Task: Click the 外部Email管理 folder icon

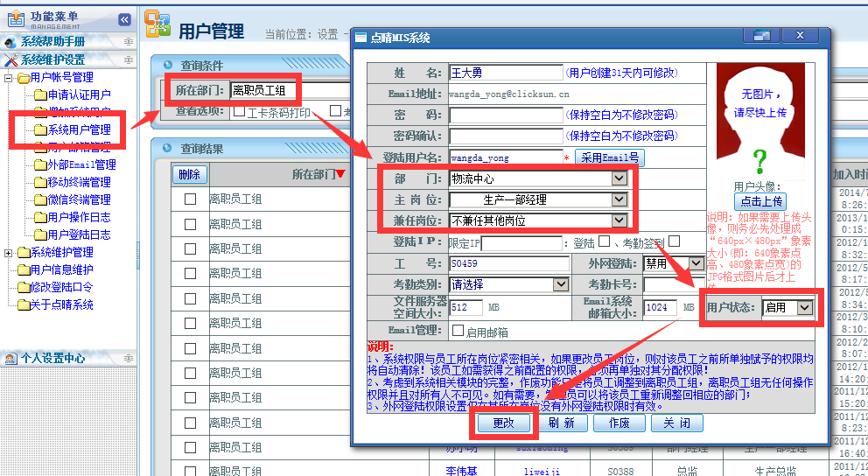Action: pos(40,165)
